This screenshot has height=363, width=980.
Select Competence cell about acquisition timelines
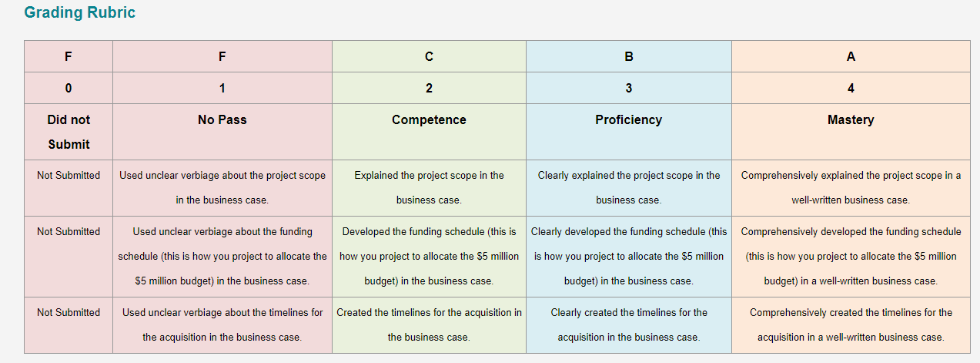pyautogui.click(x=429, y=325)
